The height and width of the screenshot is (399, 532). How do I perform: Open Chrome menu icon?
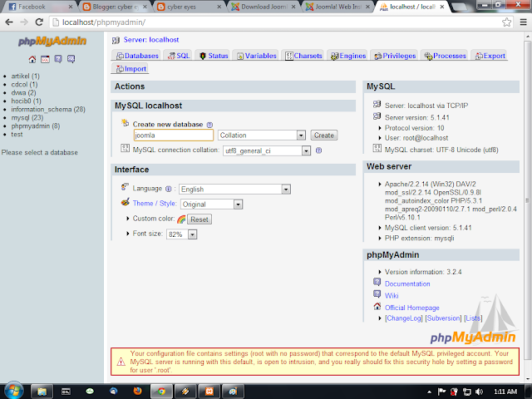523,22
